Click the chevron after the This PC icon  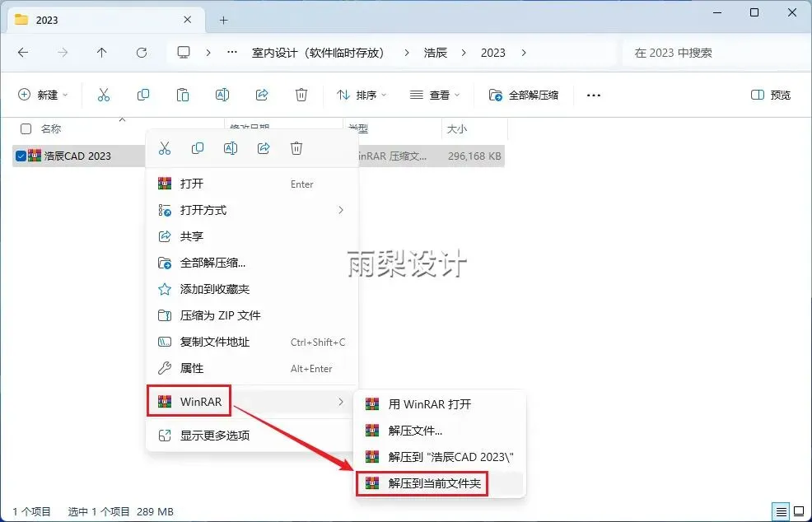(208, 53)
